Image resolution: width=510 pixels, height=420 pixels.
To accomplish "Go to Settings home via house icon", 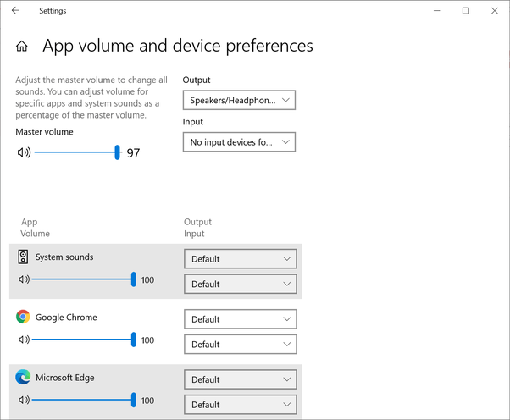I will point(22,47).
